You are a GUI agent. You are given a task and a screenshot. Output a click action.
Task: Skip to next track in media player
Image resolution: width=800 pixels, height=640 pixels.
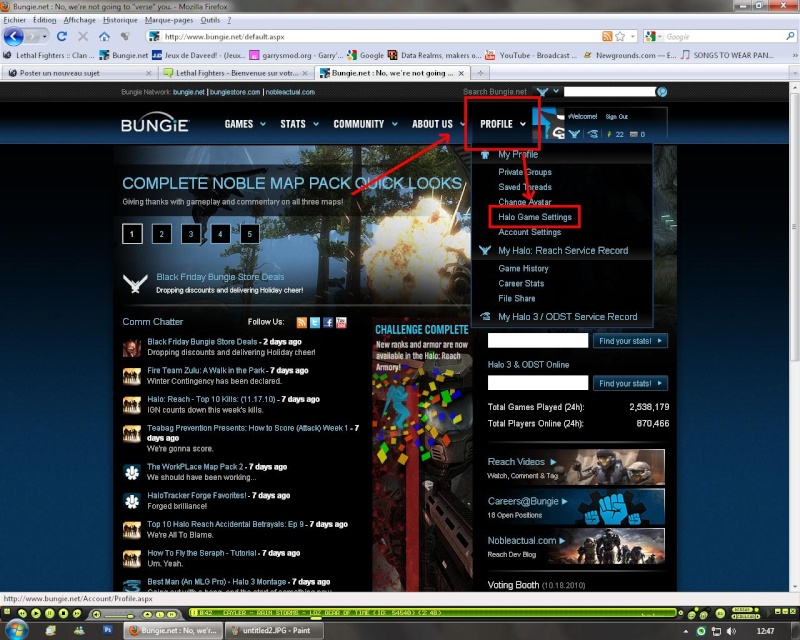click(x=77, y=613)
